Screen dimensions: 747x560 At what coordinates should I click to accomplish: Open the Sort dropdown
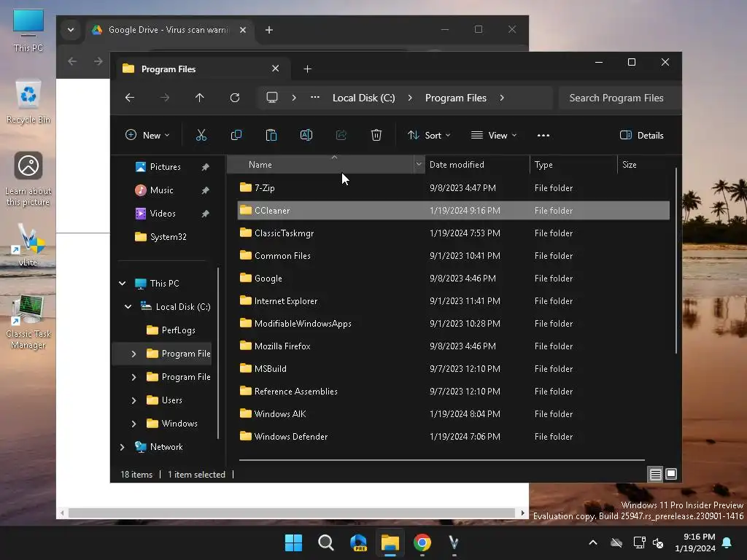tap(429, 135)
